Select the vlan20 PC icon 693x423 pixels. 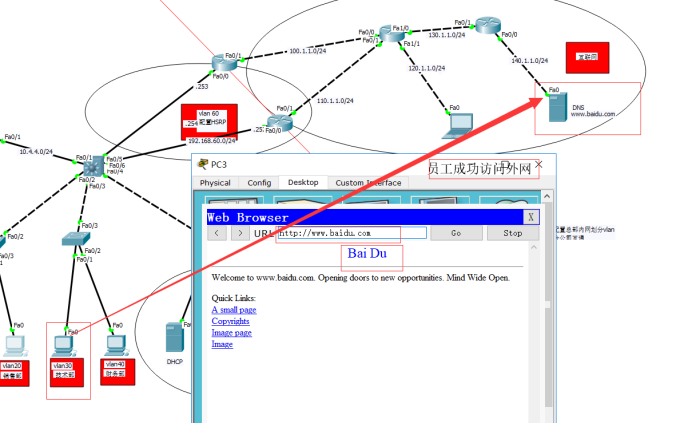click(x=15, y=346)
